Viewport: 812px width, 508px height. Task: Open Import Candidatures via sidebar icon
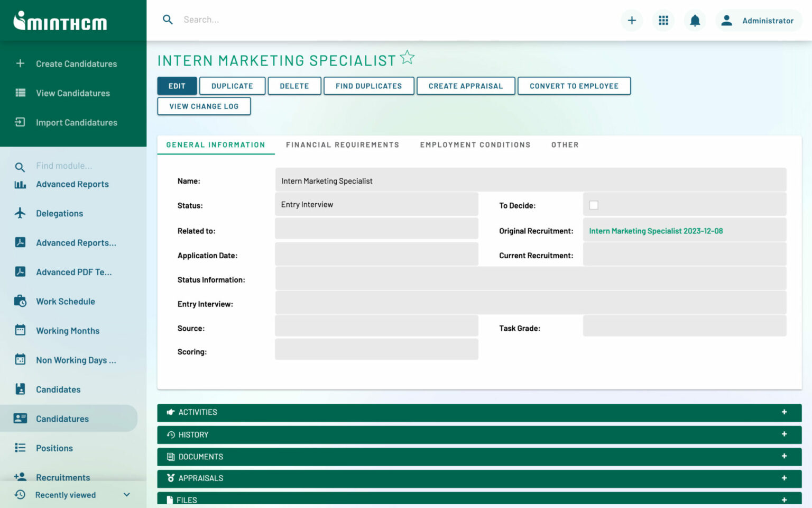click(x=20, y=122)
